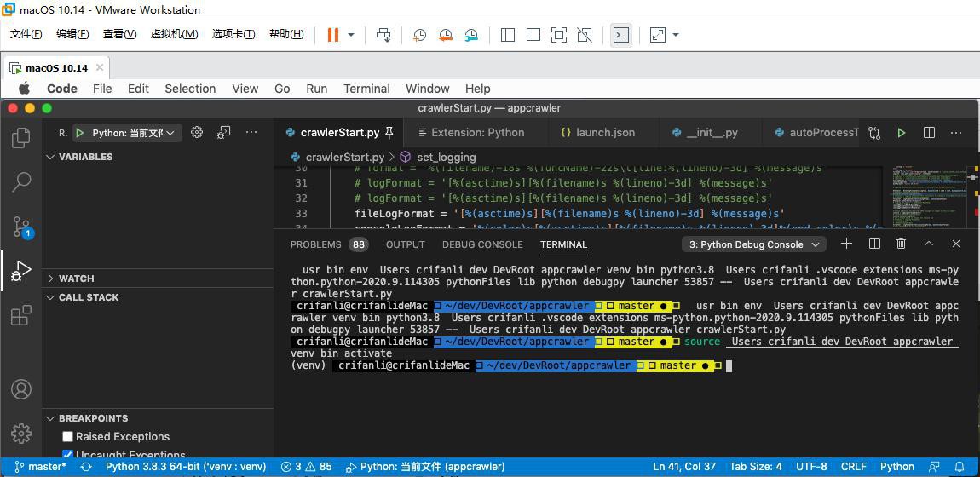The height and width of the screenshot is (477, 980).
Task: Select Python 3.8.3 64-bit interpreter in status bar
Action: click(x=186, y=467)
